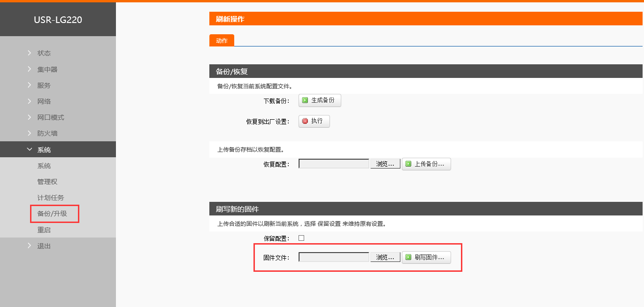Image resolution: width=644 pixels, height=307 pixels.
Task: Click the green icon on 生成备份 button
Action: pos(305,100)
